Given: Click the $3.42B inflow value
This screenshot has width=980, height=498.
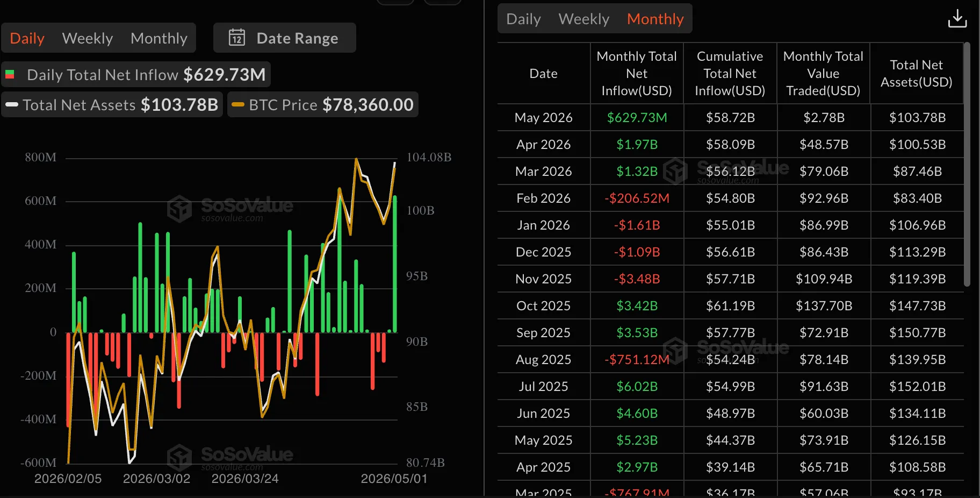Looking at the screenshot, I should tap(637, 305).
